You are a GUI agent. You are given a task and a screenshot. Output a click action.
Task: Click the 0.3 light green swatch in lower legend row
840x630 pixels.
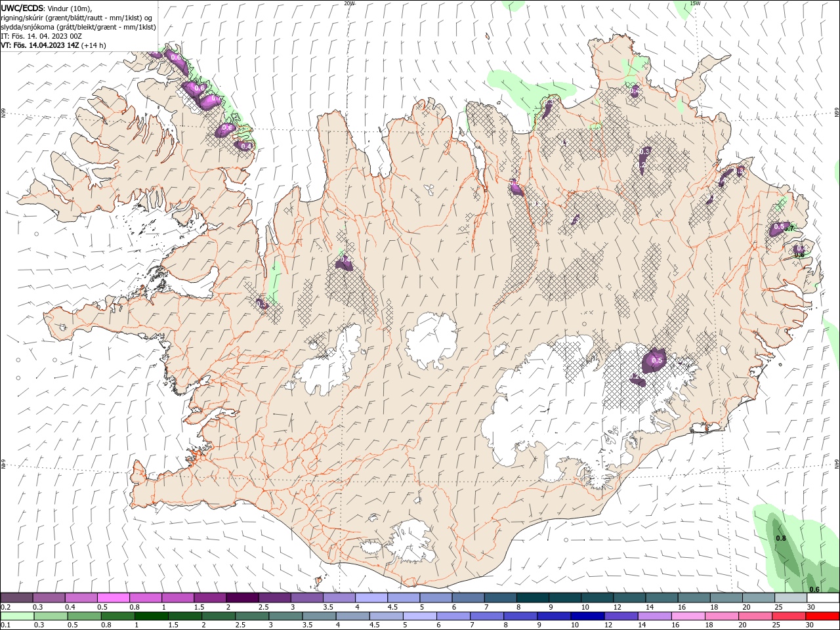51,616
